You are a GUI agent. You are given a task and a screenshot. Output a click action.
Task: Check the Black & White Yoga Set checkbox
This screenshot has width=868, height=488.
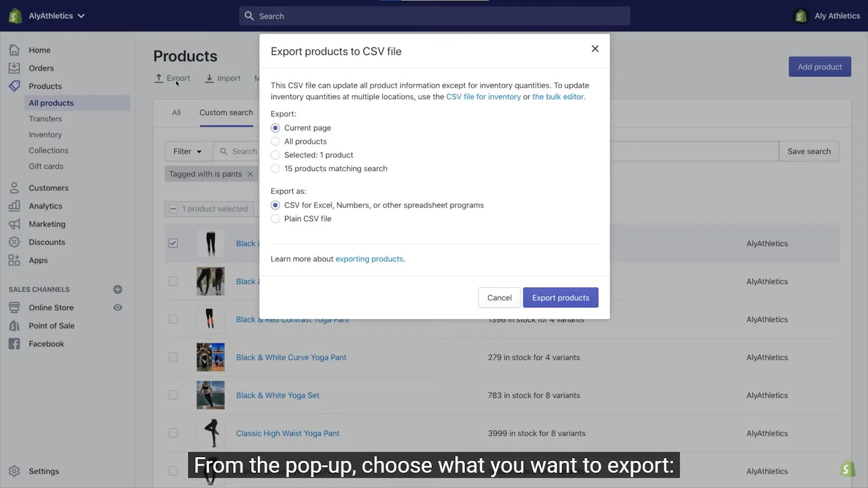tap(173, 395)
